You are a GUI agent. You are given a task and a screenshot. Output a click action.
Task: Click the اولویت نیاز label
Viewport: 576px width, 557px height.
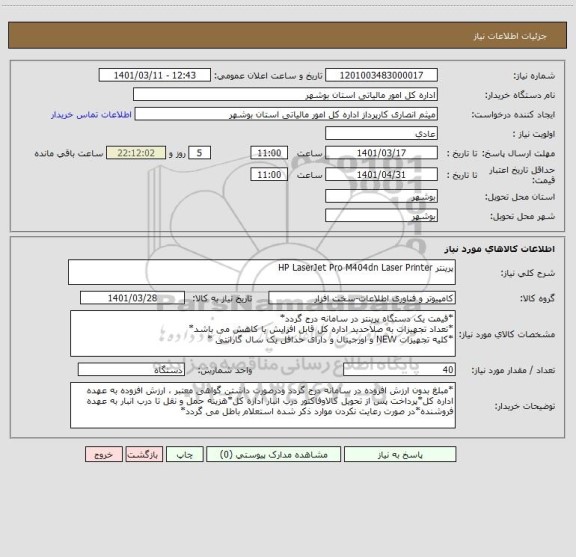coord(534,134)
